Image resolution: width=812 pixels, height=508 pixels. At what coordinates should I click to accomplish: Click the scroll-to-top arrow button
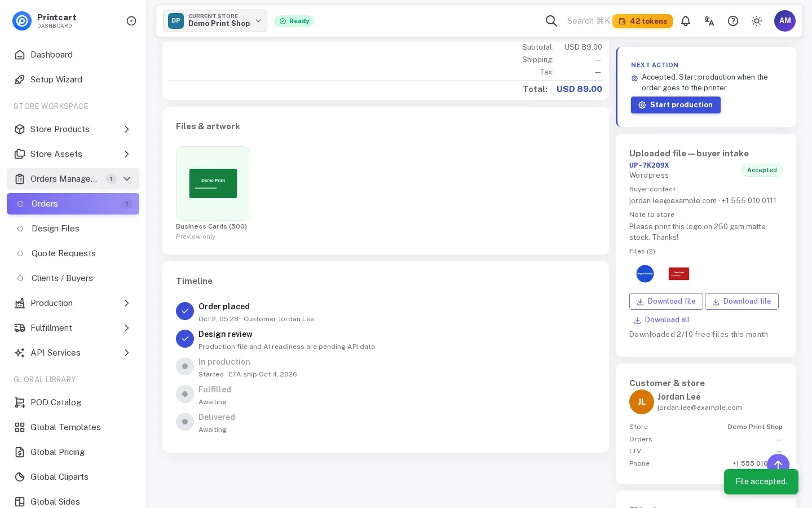(x=778, y=465)
